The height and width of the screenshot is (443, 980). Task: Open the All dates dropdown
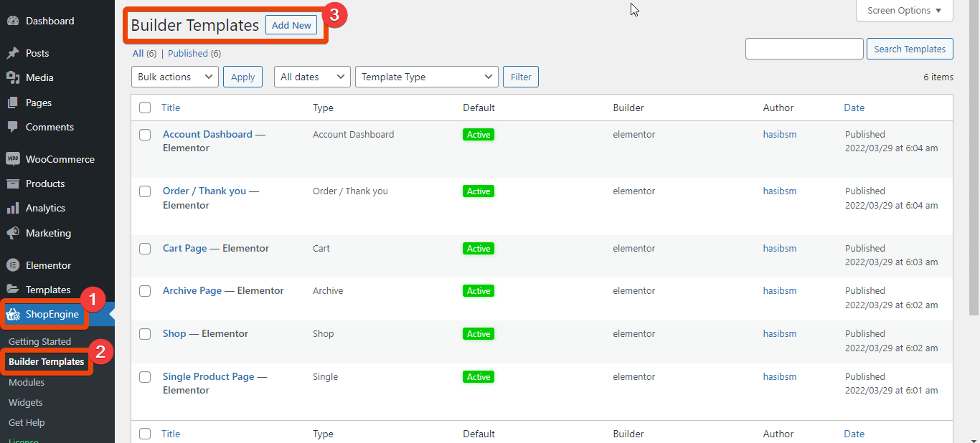click(311, 77)
